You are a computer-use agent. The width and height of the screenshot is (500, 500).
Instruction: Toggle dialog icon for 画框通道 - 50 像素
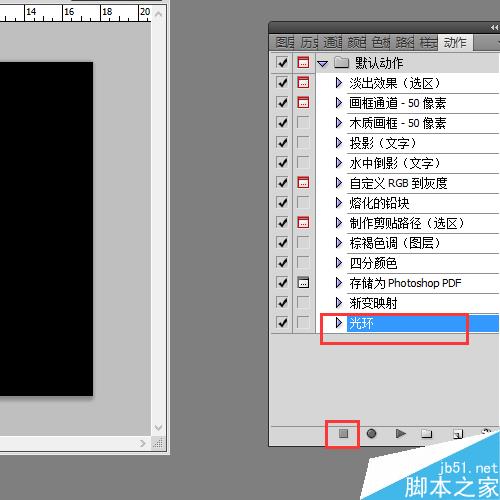click(x=303, y=102)
